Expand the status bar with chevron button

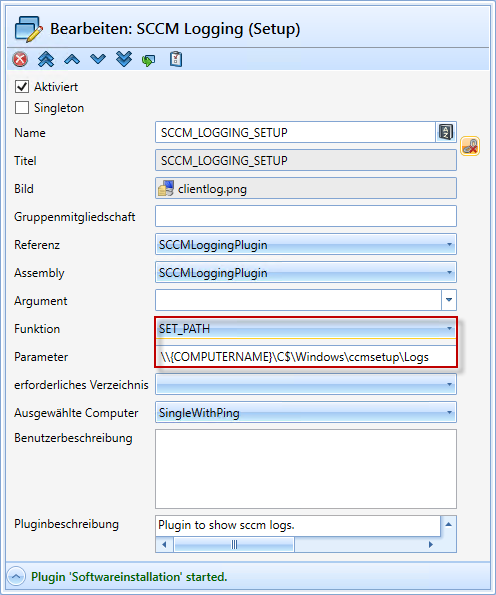click(x=16, y=577)
